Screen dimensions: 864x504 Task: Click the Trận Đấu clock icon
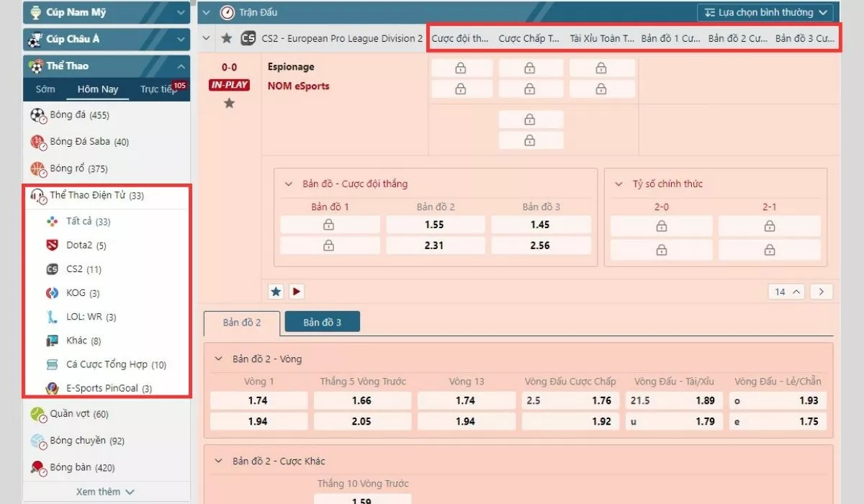click(228, 12)
